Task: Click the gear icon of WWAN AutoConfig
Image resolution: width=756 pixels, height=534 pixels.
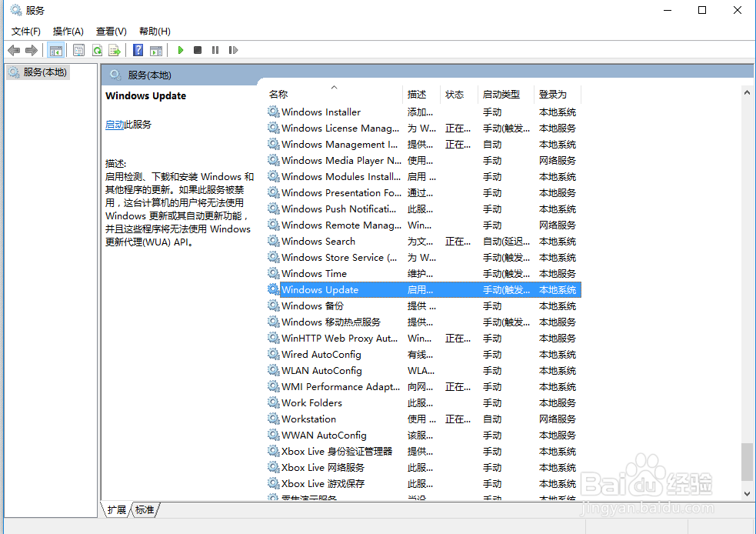Action: click(273, 435)
